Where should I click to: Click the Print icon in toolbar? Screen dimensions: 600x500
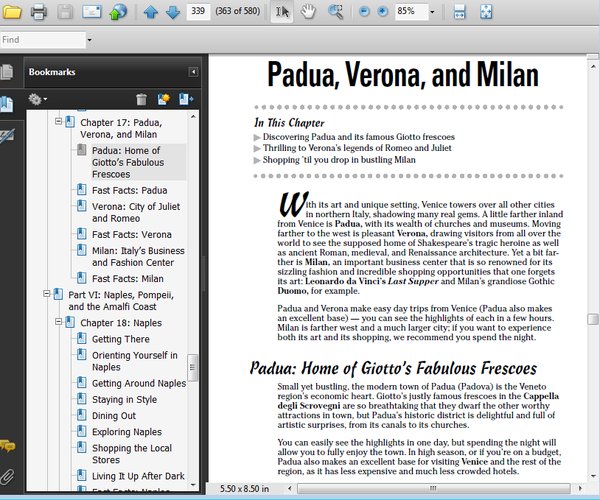39,12
